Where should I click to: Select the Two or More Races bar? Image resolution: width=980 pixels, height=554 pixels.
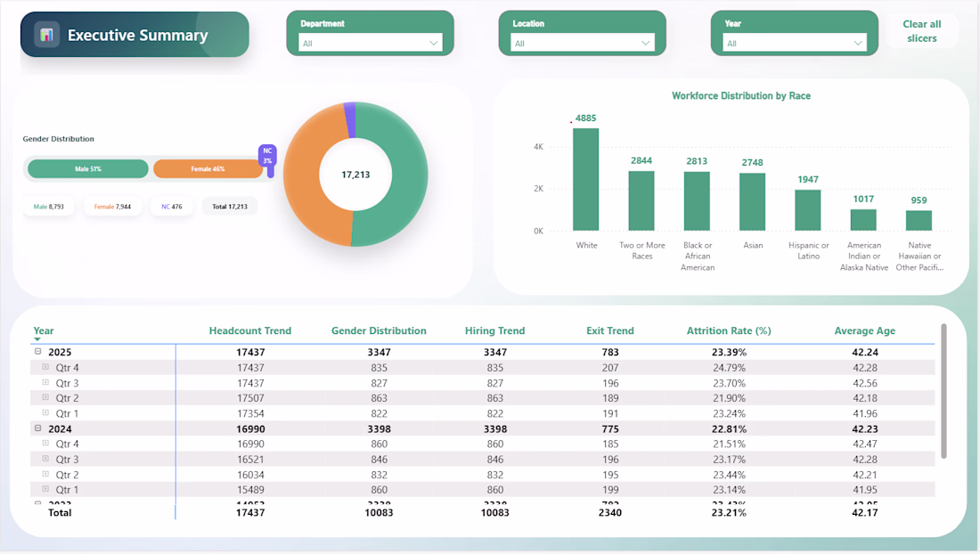tap(641, 201)
